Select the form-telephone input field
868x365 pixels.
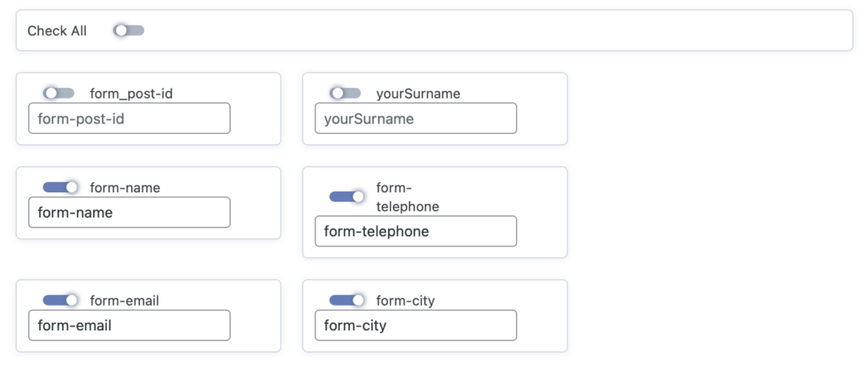415,231
